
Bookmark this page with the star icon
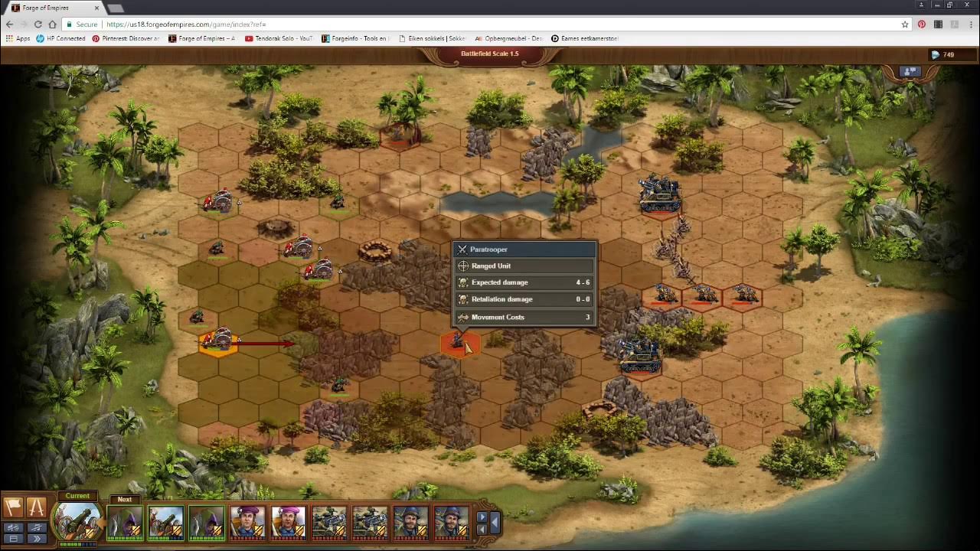click(905, 24)
